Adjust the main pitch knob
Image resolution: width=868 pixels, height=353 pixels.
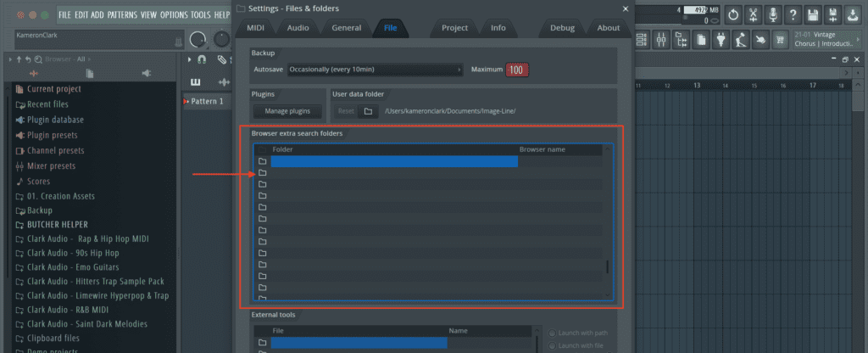[x=221, y=39]
